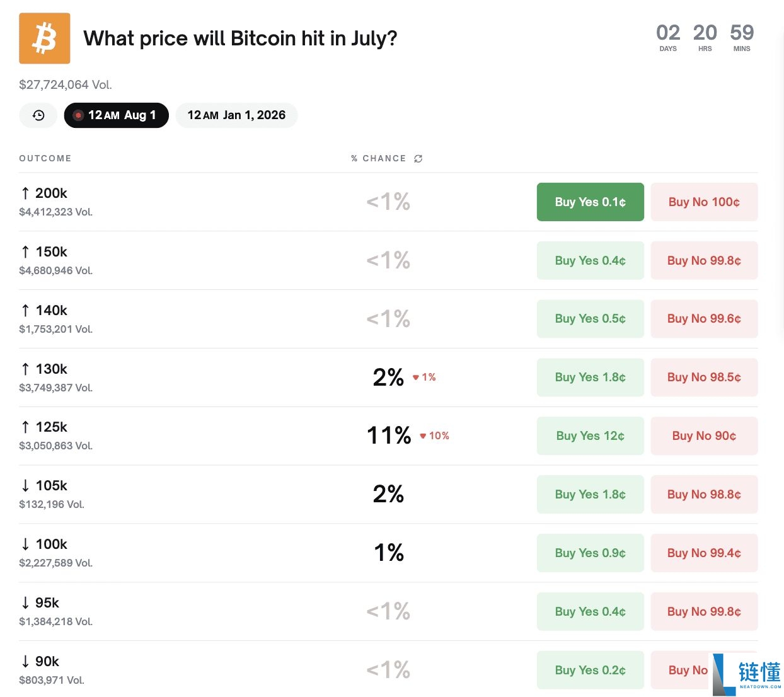
Task: Click the Bitcoin logo icon
Action: click(45, 38)
